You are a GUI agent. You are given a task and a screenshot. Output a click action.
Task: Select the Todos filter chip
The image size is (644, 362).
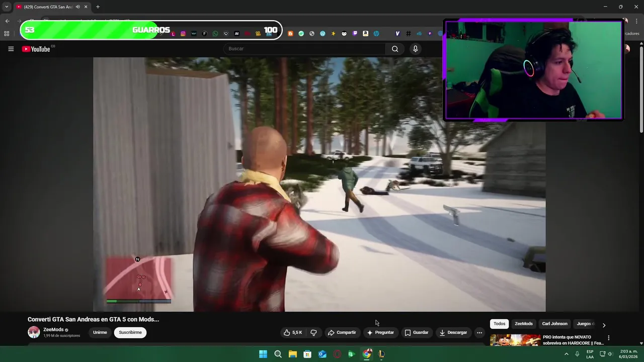pyautogui.click(x=499, y=324)
